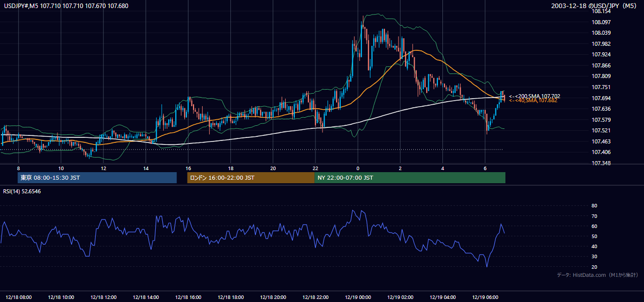The width and height of the screenshot is (644, 302).
Task: Click the RSI(14) 52.6546 indicator label
Action: click(x=22, y=191)
